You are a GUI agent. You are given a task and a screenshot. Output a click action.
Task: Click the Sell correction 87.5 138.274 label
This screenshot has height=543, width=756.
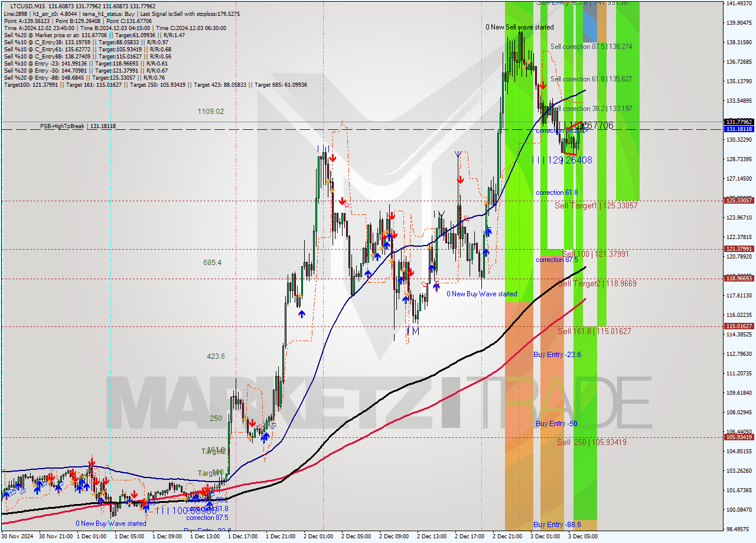[x=591, y=47]
